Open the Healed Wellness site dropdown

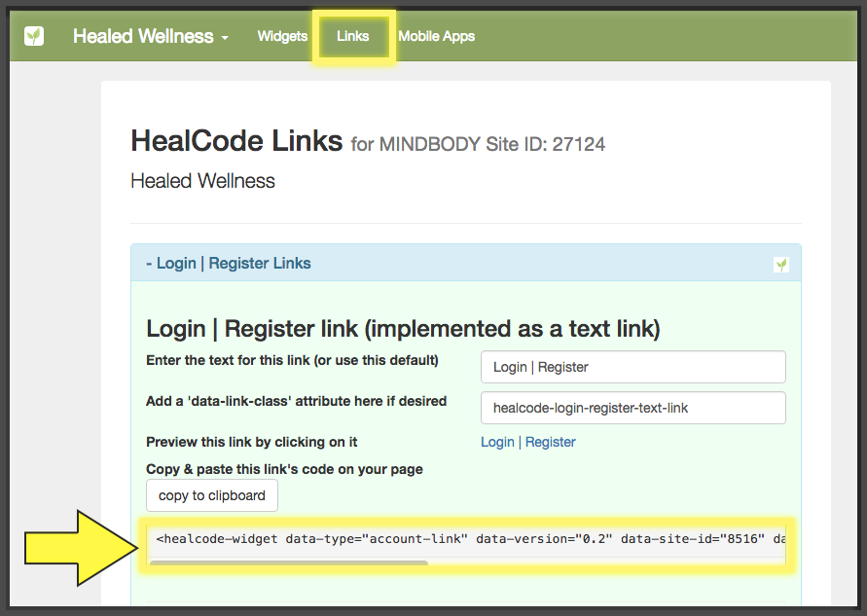pos(151,37)
